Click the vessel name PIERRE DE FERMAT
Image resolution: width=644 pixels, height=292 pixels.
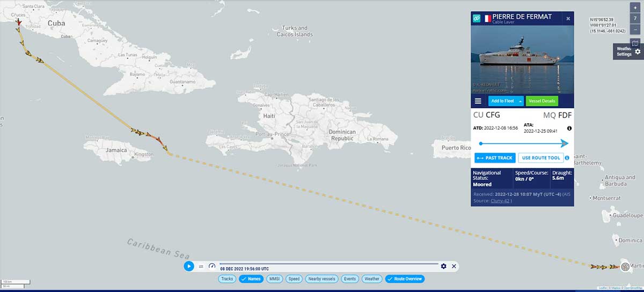click(523, 17)
